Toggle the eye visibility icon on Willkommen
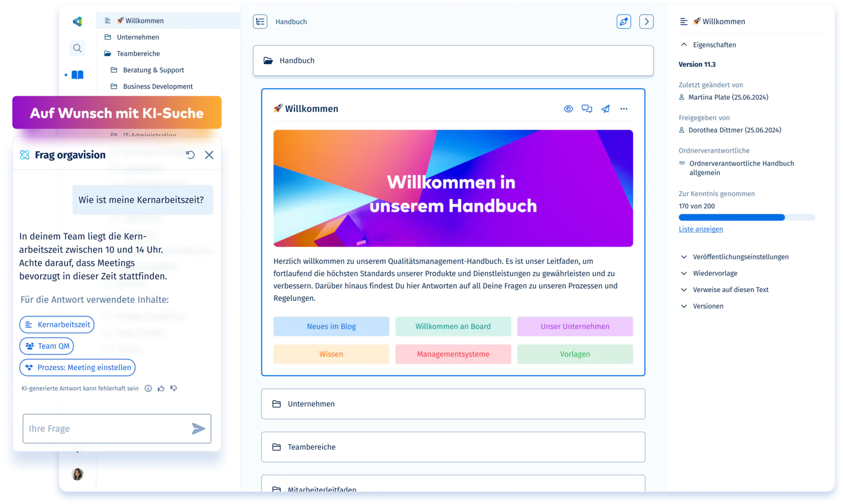The image size is (843, 504). (568, 109)
